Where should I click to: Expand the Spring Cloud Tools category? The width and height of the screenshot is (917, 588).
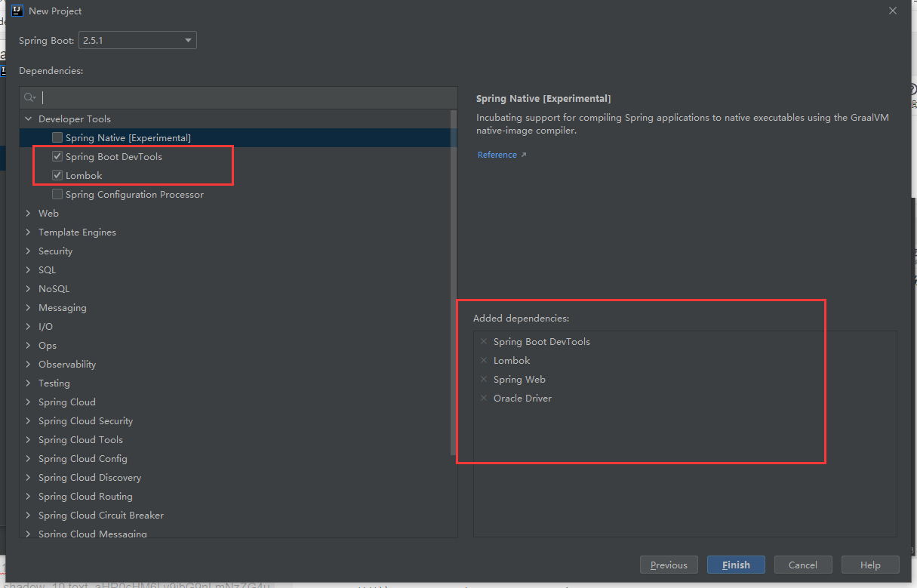[29, 439]
